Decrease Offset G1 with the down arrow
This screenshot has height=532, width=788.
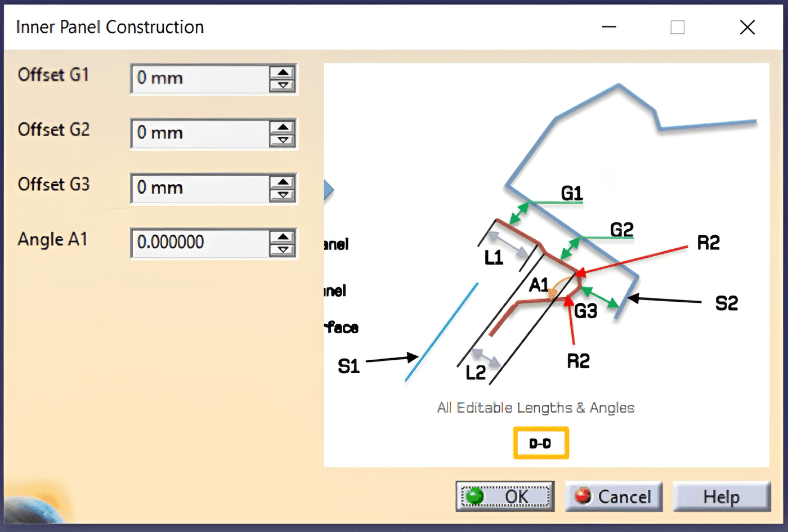pyautogui.click(x=283, y=86)
